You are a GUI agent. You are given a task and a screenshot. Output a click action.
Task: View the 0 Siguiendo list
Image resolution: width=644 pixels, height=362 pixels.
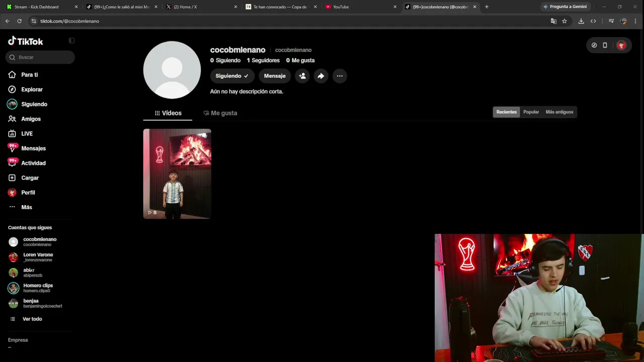coord(225,60)
